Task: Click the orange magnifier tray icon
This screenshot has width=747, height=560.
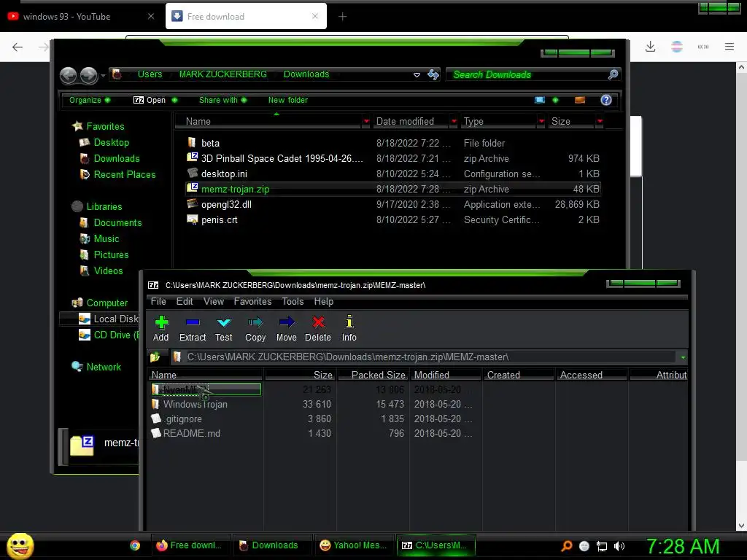Action: pyautogui.click(x=566, y=546)
